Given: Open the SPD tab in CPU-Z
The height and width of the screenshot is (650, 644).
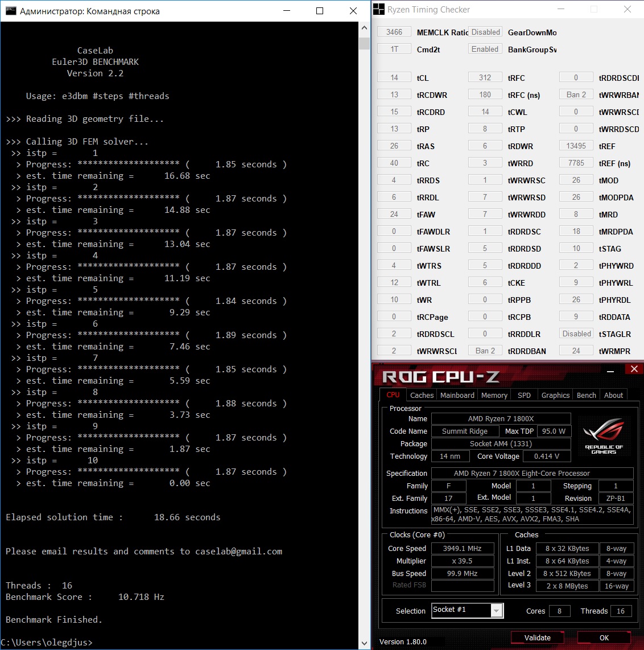Looking at the screenshot, I should [524, 395].
